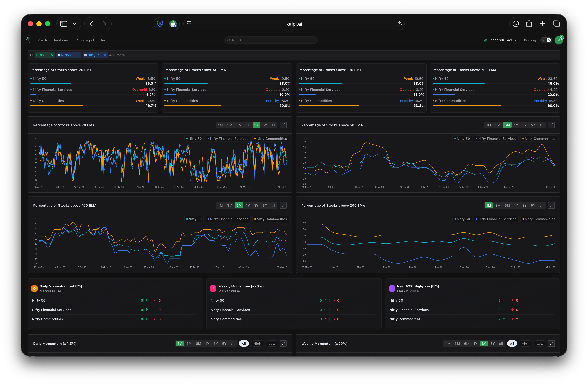
Task: Open Portfolio Analyser
Action: click(53, 40)
